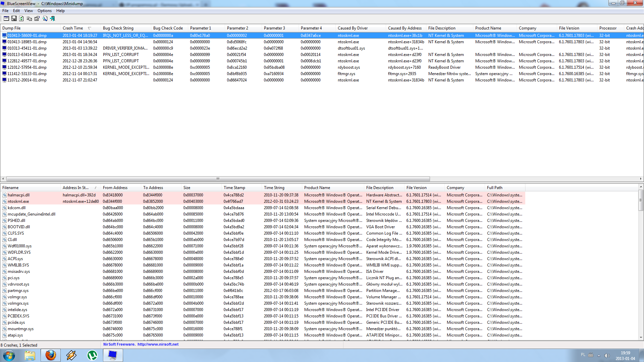Click the Properties toolbar icon
The height and width of the screenshot is (362, 644).
[37, 18]
